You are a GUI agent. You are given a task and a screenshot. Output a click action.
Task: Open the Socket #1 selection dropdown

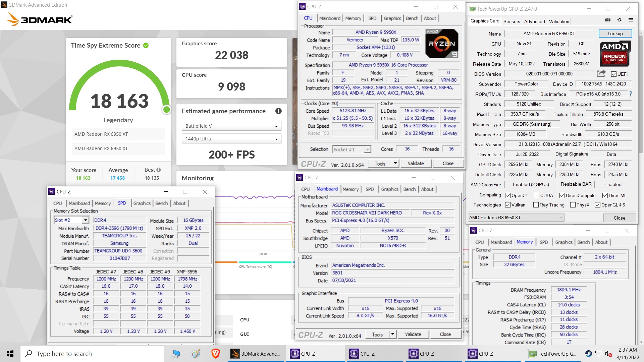coord(352,149)
